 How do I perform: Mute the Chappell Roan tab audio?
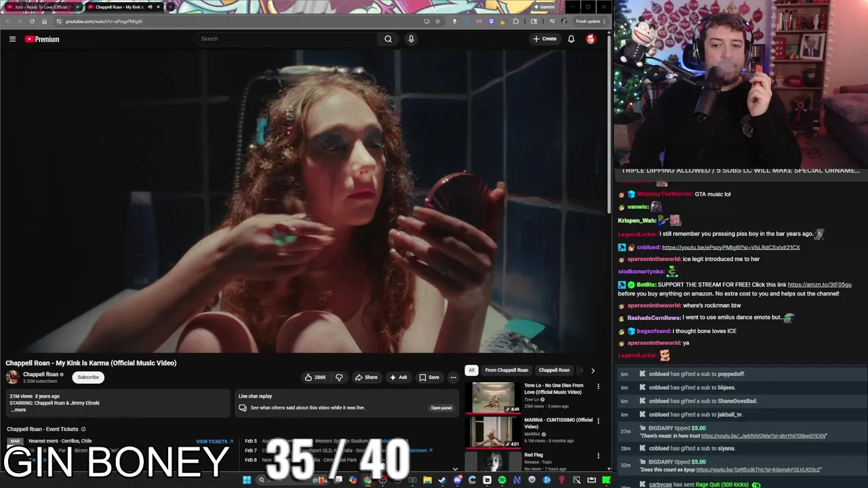(150, 7)
